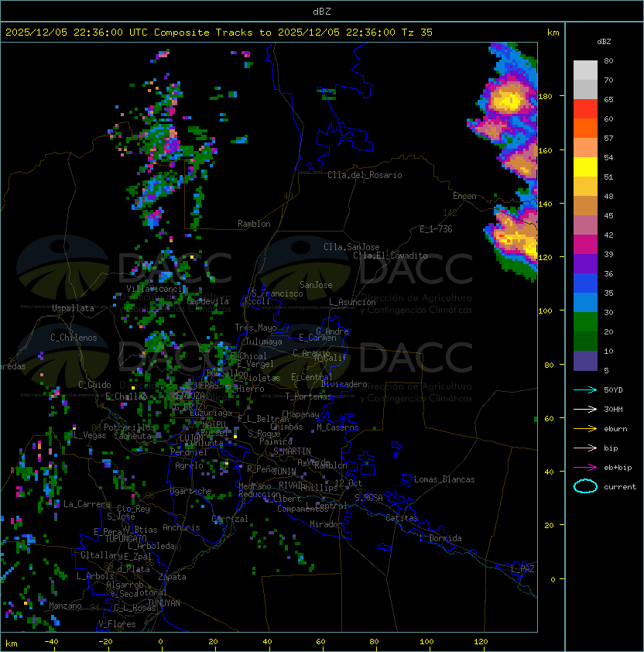Click the 'TUNUYAN' place label
The height and width of the screenshot is (652, 644).
click(x=163, y=603)
